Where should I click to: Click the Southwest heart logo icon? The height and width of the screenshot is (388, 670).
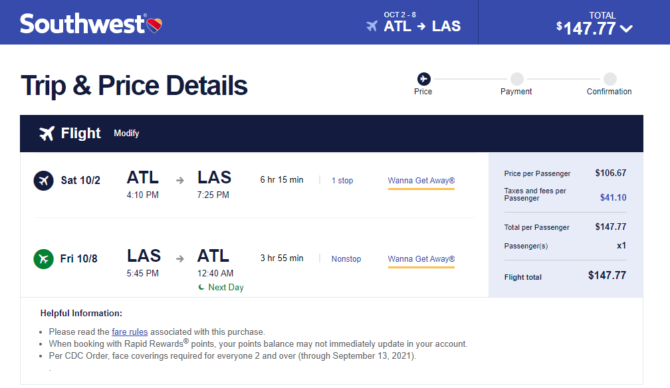coord(154,25)
